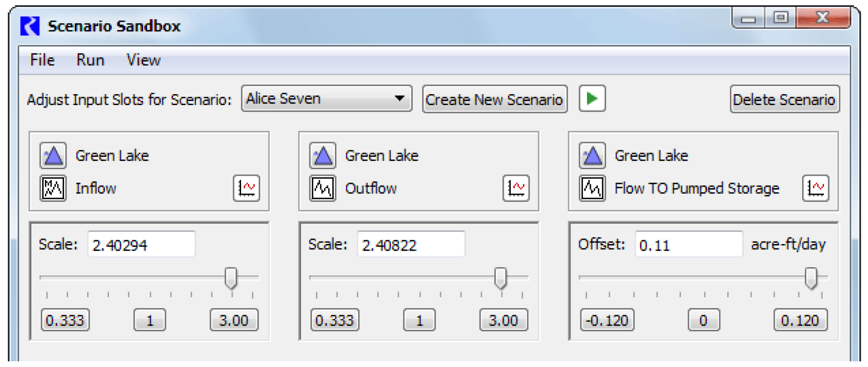868x367 pixels.
Task: Reset Pumped Storage offset with the 0 button
Action: click(x=703, y=320)
